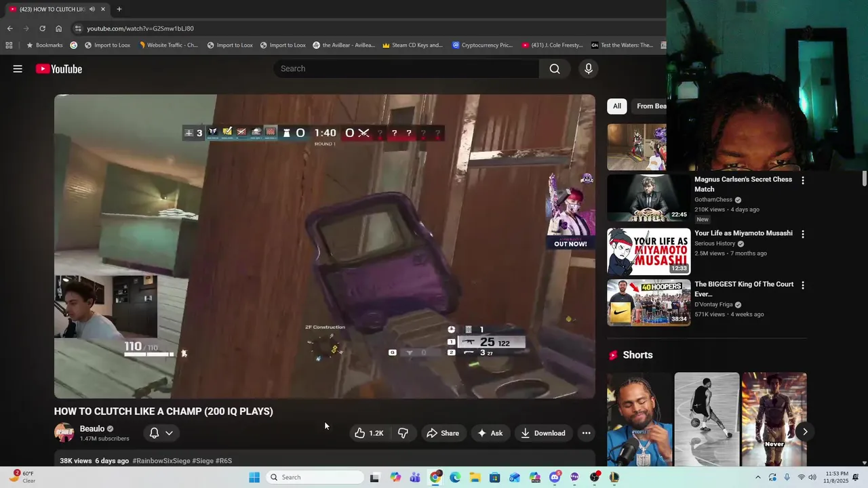This screenshot has height=488, width=868.
Task: Click the #Siege hashtag
Action: (x=203, y=461)
